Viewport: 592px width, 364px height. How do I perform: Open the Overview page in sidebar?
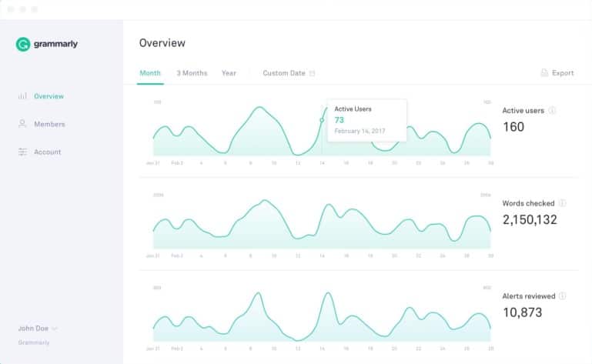(x=48, y=96)
